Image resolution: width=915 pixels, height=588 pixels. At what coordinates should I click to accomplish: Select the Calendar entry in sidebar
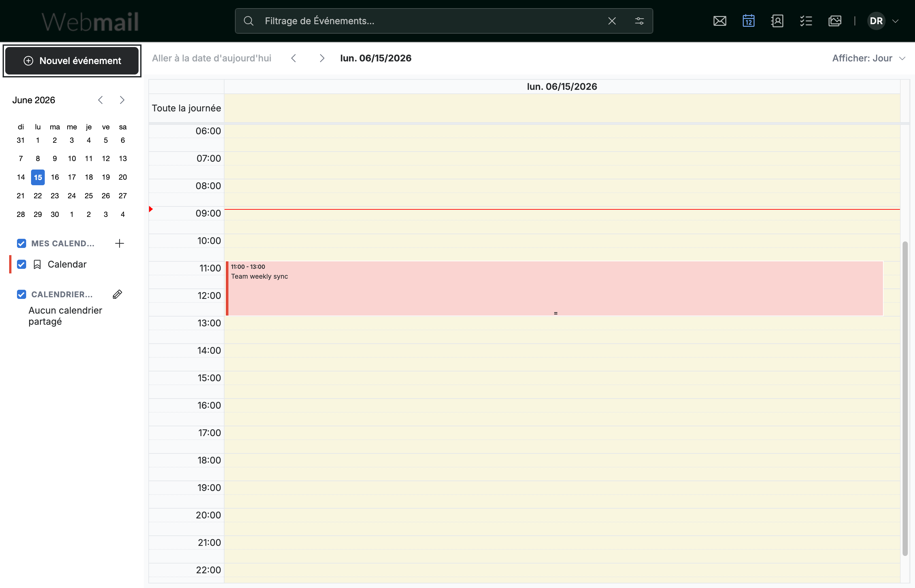(67, 264)
